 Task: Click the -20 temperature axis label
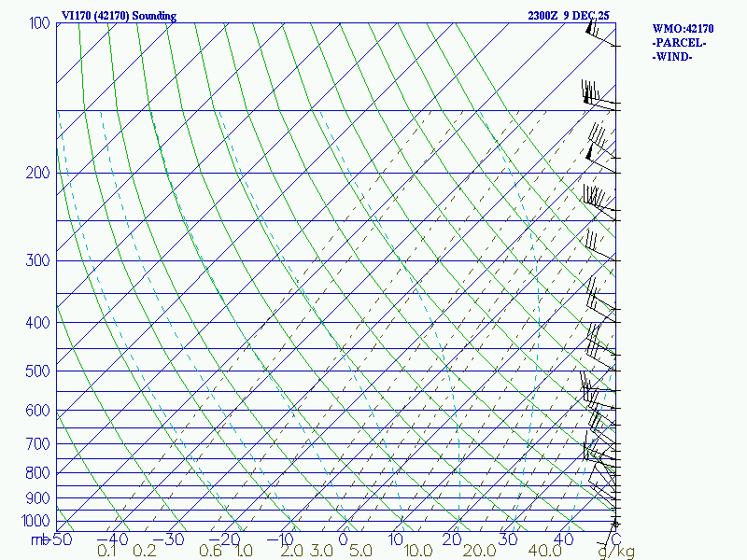point(224,539)
